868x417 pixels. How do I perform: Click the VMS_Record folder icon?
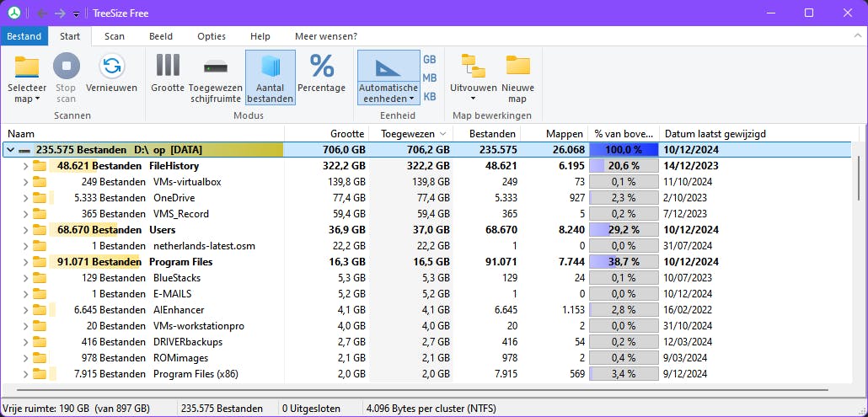tap(39, 213)
